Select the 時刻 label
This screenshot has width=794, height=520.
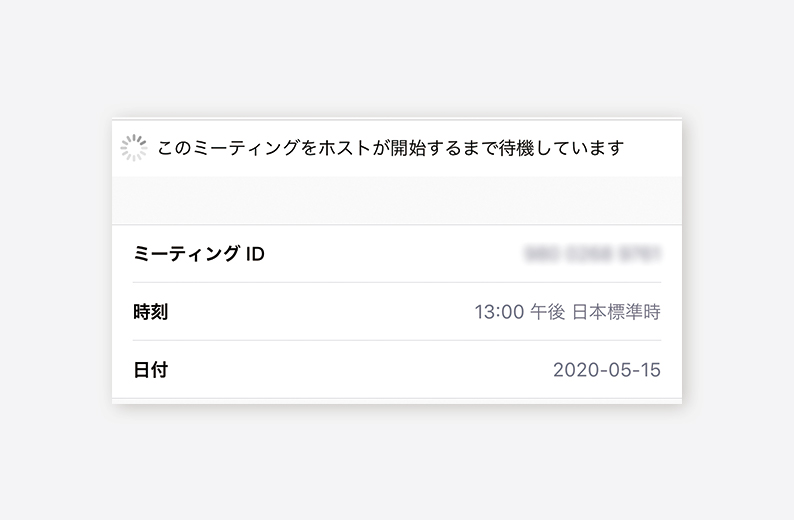click(x=150, y=312)
